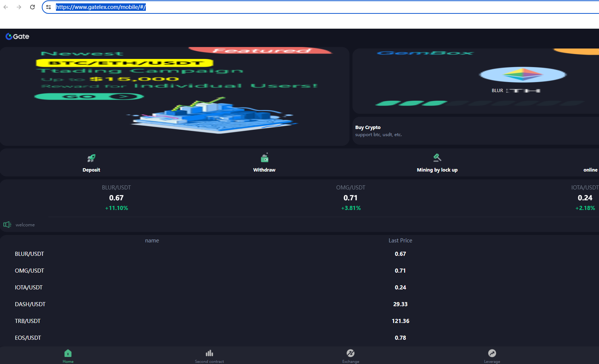The height and width of the screenshot is (364, 599).
Task: Click the Gate logo
Action: pyautogui.click(x=18, y=36)
